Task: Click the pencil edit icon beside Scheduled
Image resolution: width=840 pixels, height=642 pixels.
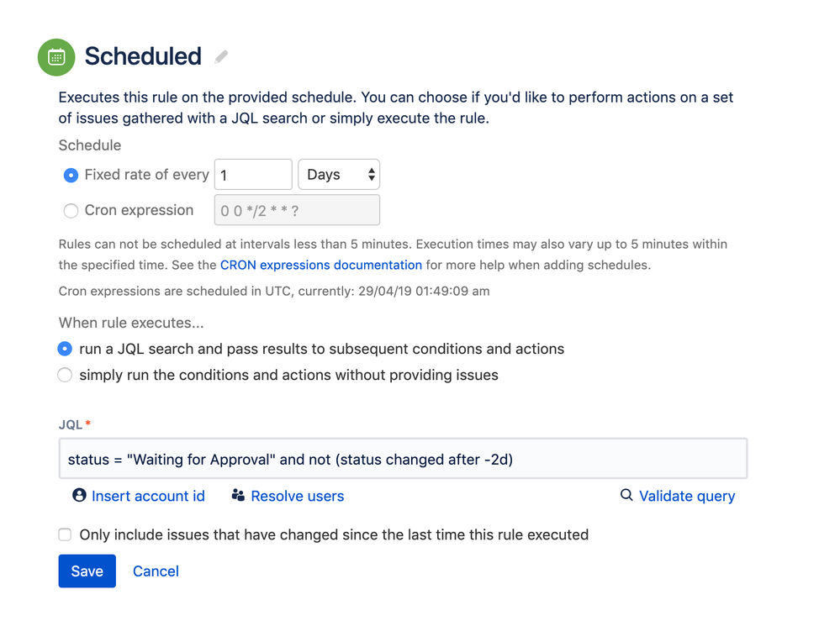Action: click(x=221, y=56)
